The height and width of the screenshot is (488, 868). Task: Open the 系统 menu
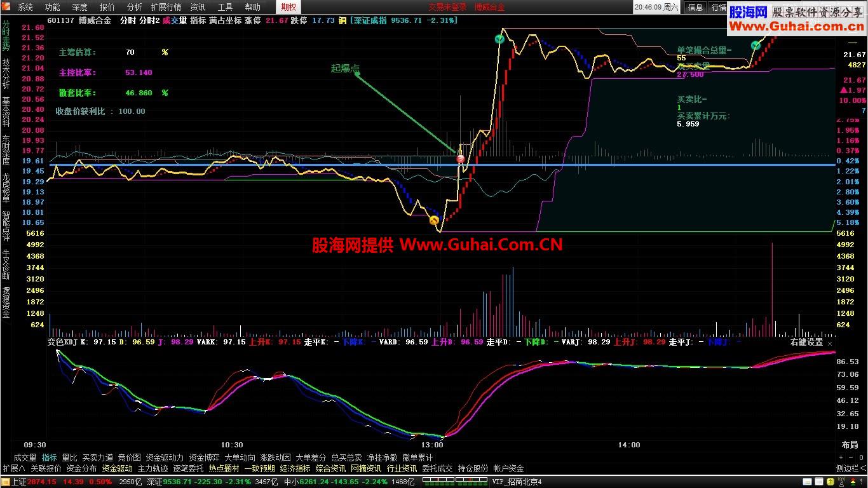[25, 7]
